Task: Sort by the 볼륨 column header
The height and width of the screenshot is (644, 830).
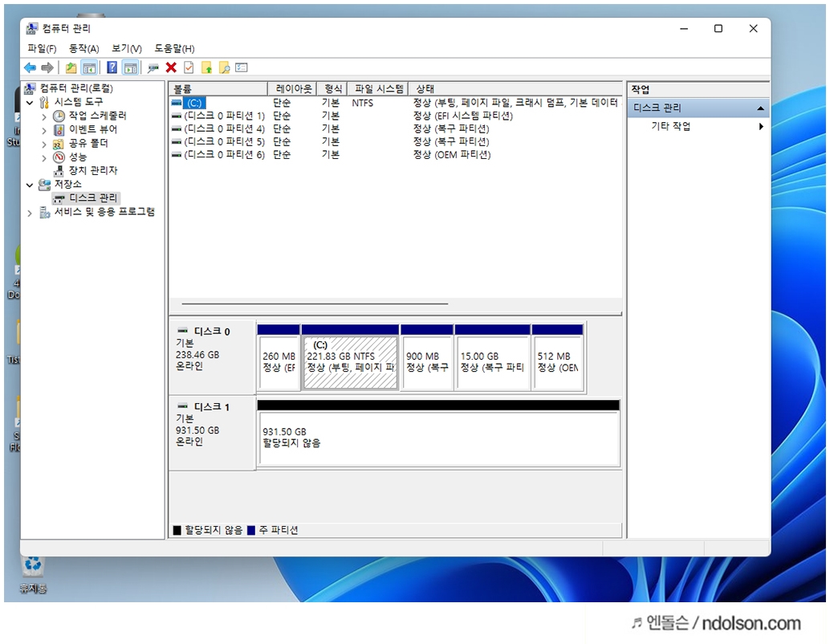Action: 218,88
